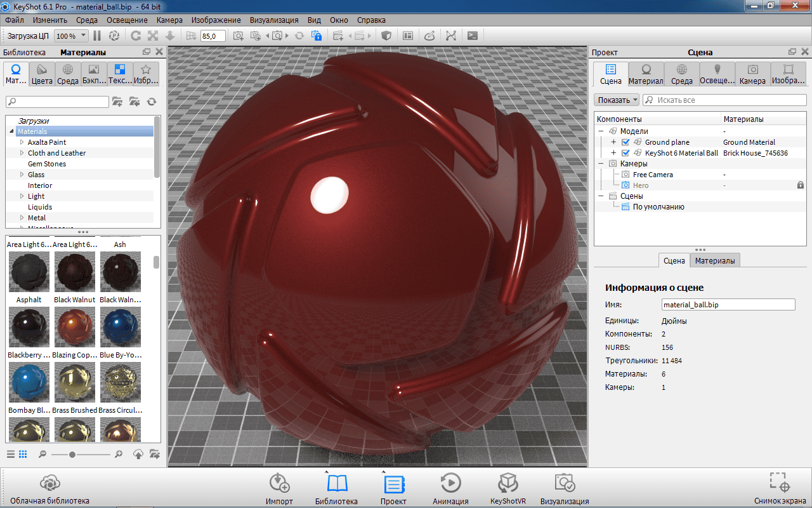The height and width of the screenshot is (508, 812).
Task: Click the lock icon for Hero camera
Action: point(801,185)
